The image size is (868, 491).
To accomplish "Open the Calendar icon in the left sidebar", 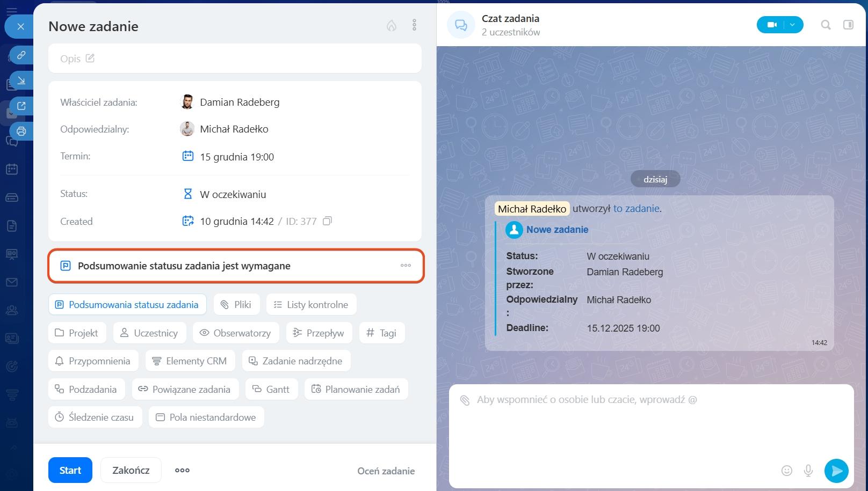I will (x=12, y=170).
